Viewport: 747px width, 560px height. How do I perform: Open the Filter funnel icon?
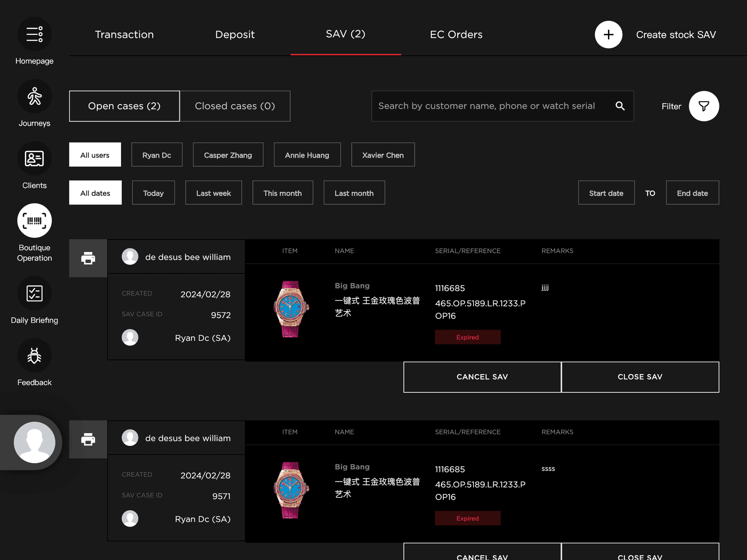[703, 106]
